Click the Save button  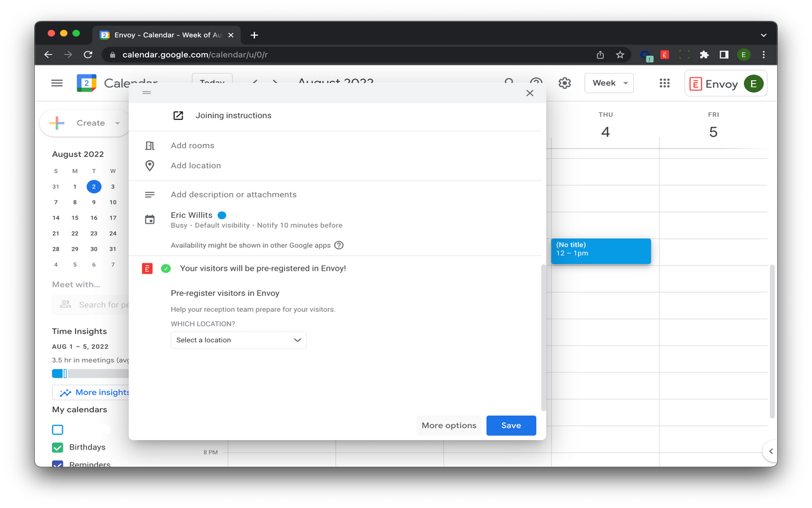[x=511, y=425]
